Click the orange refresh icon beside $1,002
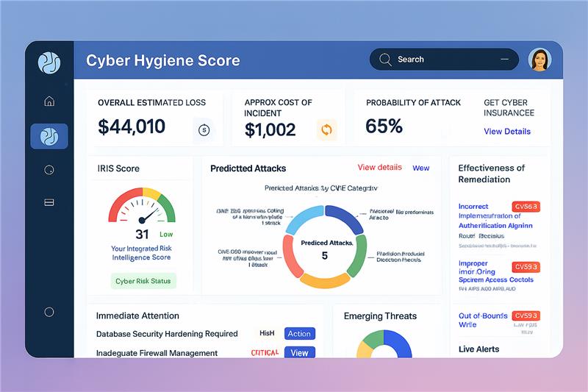This screenshot has width=588, height=392. coord(326,130)
